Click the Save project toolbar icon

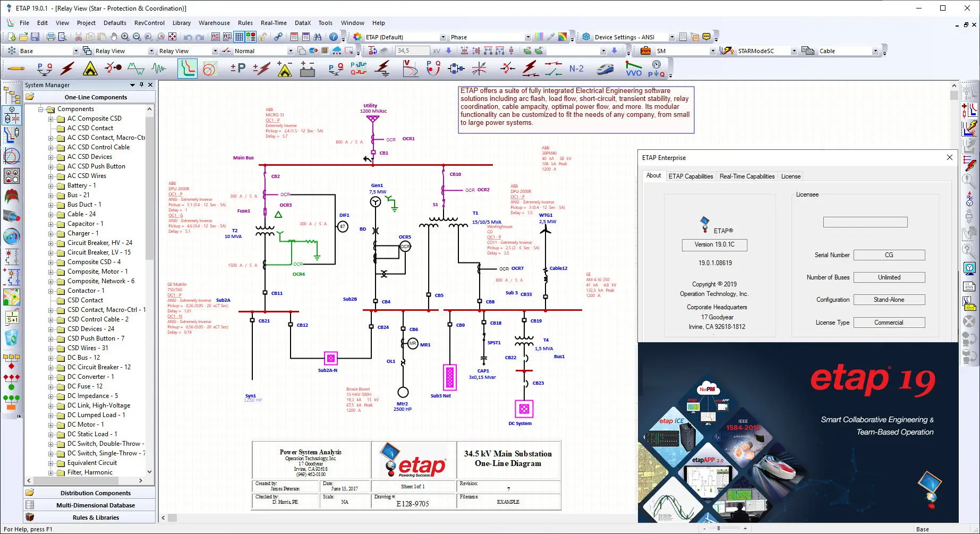point(35,37)
